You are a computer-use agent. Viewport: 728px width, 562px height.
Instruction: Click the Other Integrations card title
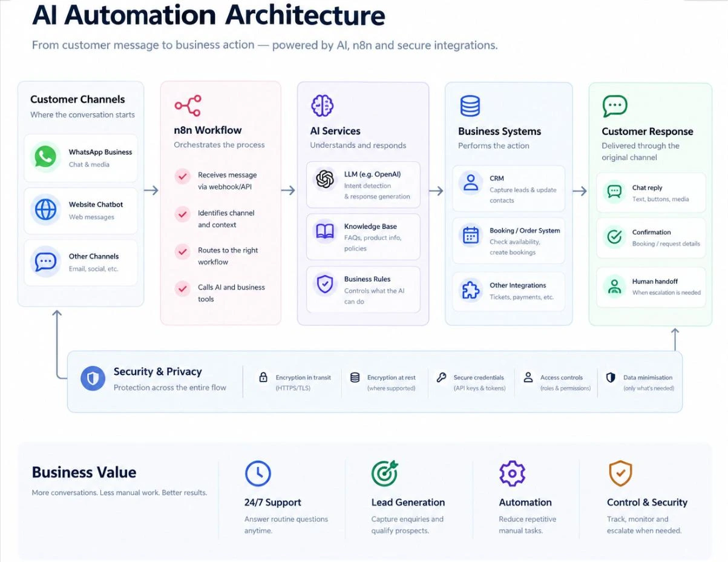(x=517, y=285)
